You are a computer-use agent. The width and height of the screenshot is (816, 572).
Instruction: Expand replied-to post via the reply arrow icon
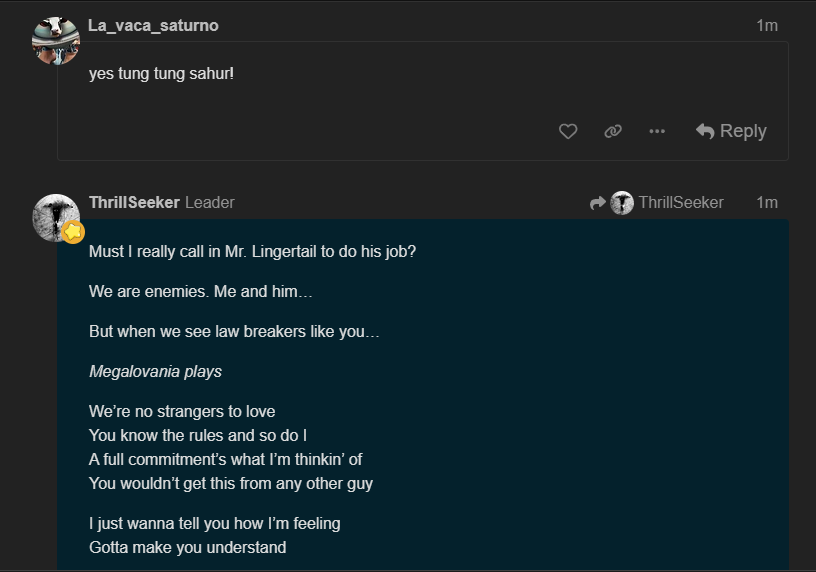[598, 203]
